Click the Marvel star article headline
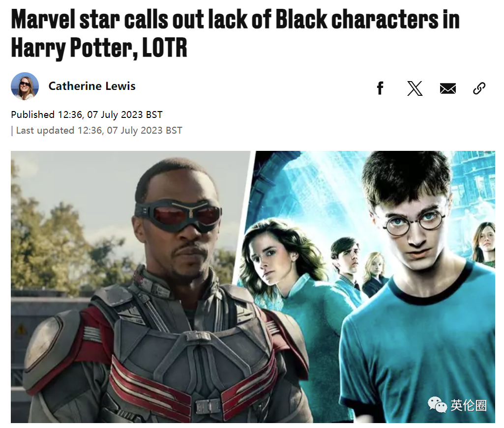 tap(236, 33)
